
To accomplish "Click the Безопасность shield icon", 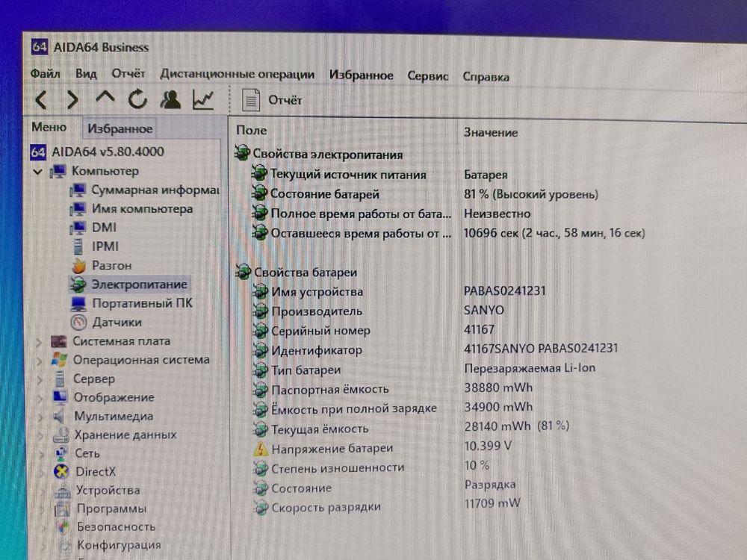I will [x=63, y=527].
